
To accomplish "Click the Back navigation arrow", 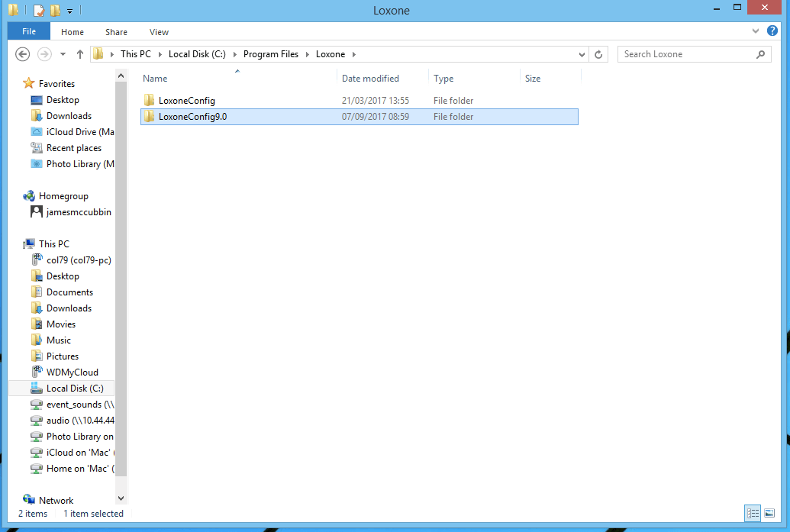I will [x=23, y=54].
